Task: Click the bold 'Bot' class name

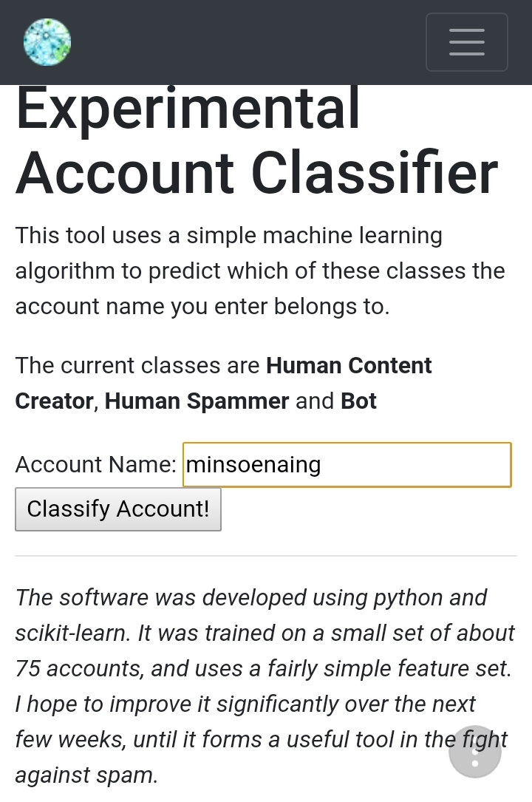Action: coord(358,401)
